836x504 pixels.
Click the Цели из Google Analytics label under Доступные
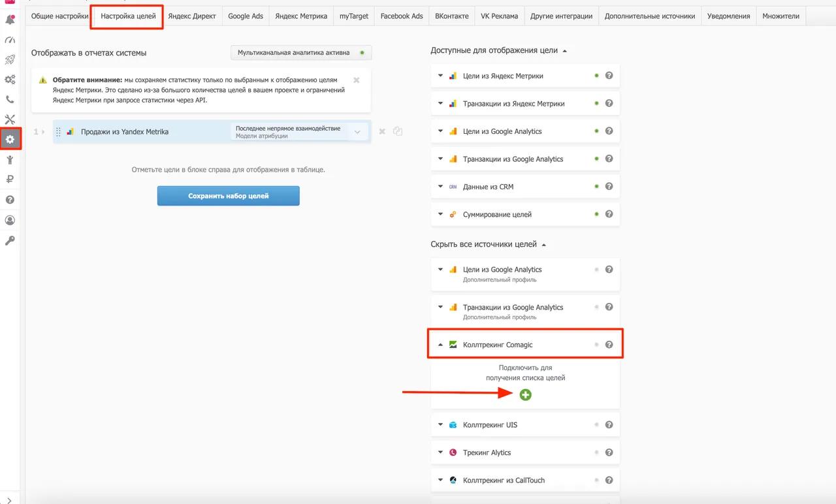[x=502, y=131]
